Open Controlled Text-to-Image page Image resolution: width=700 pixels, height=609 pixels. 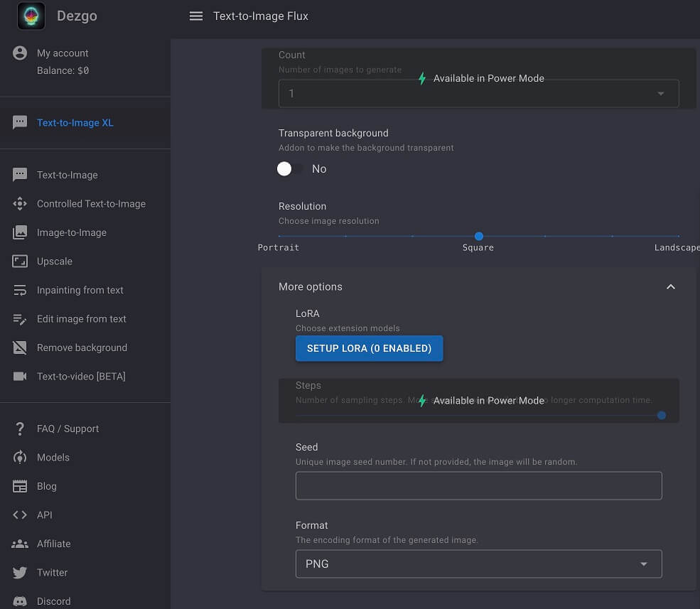tap(91, 204)
